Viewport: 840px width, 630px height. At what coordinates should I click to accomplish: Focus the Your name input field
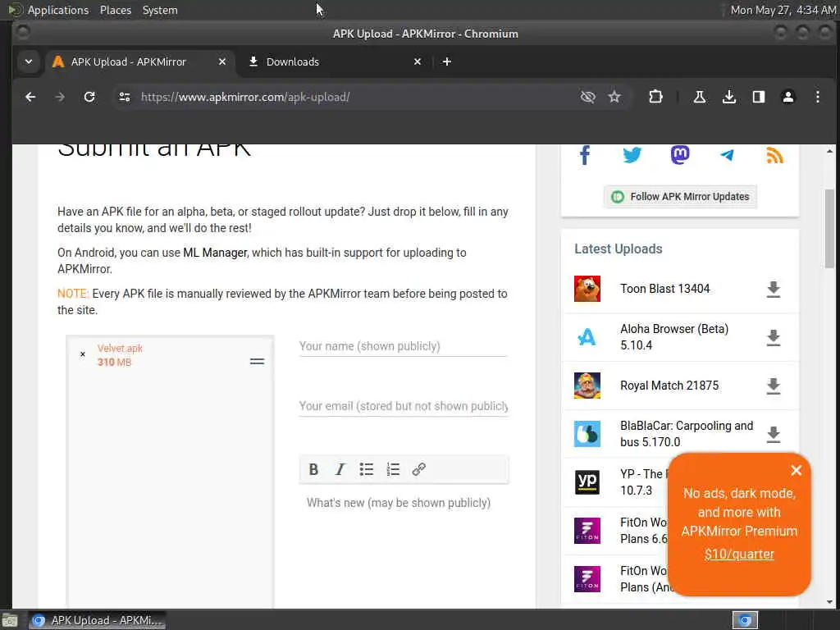coord(403,347)
